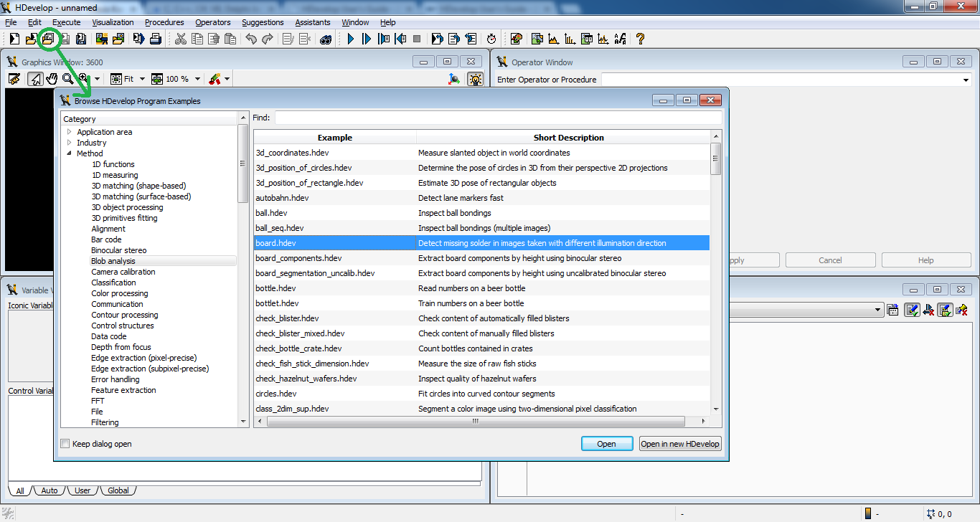Switch to the Auto variables tab
Viewport: 980px width, 522px height.
(50, 490)
